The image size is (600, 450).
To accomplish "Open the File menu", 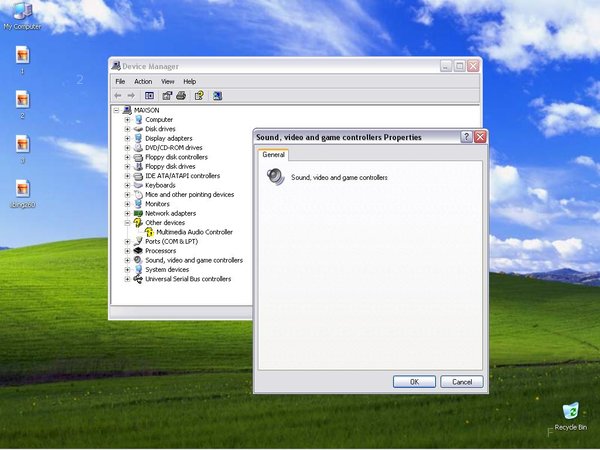I will tap(120, 82).
